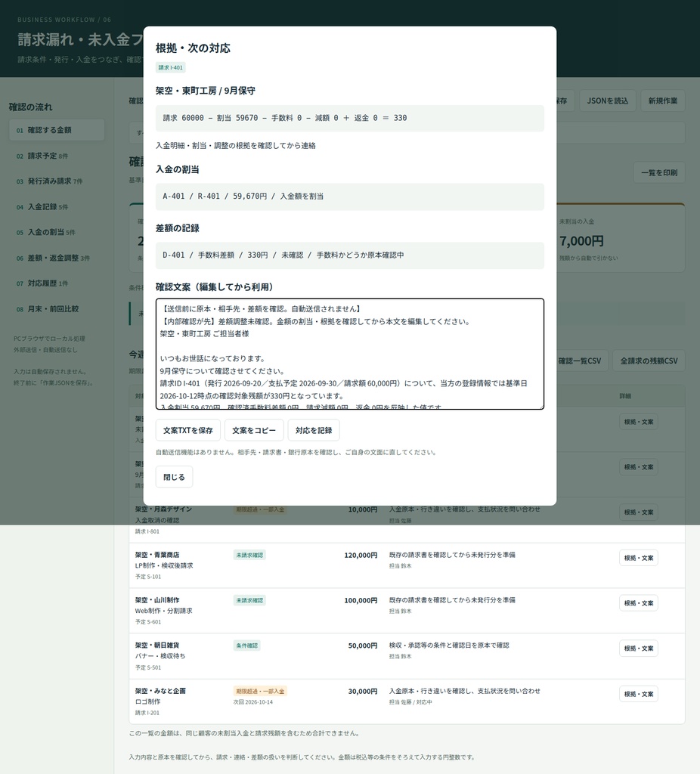Open 根拠・文案 for 架空・みなと企画
This screenshot has height=774, width=700.
[638, 694]
